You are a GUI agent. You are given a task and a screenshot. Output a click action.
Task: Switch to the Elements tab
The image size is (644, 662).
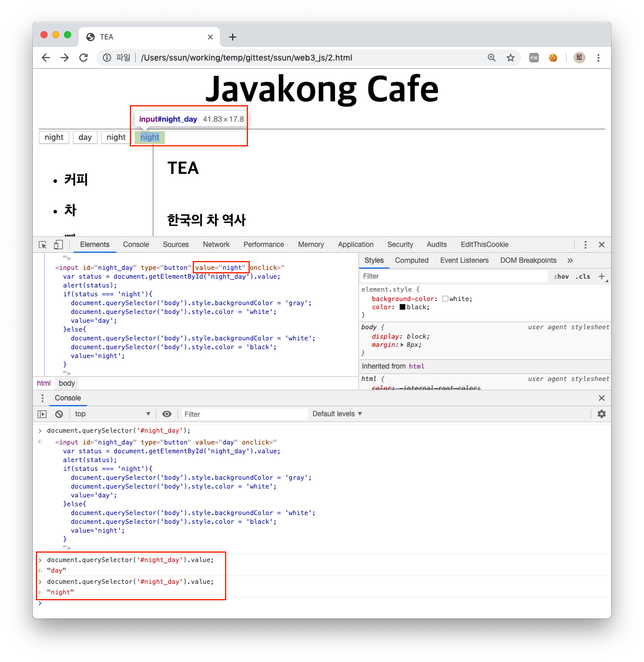pyautogui.click(x=95, y=245)
